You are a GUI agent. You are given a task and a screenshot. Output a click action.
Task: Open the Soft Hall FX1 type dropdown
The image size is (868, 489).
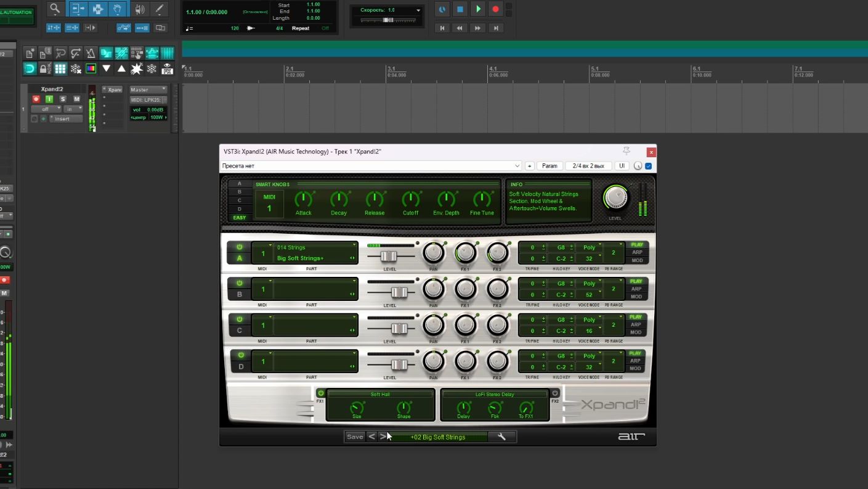[380, 394]
